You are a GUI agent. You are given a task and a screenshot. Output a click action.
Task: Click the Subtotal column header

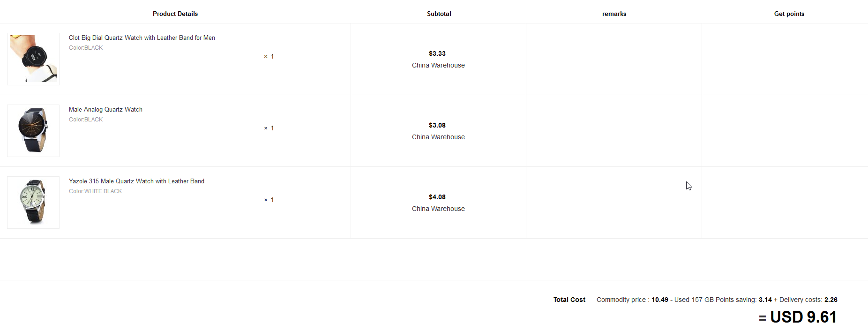tap(439, 14)
